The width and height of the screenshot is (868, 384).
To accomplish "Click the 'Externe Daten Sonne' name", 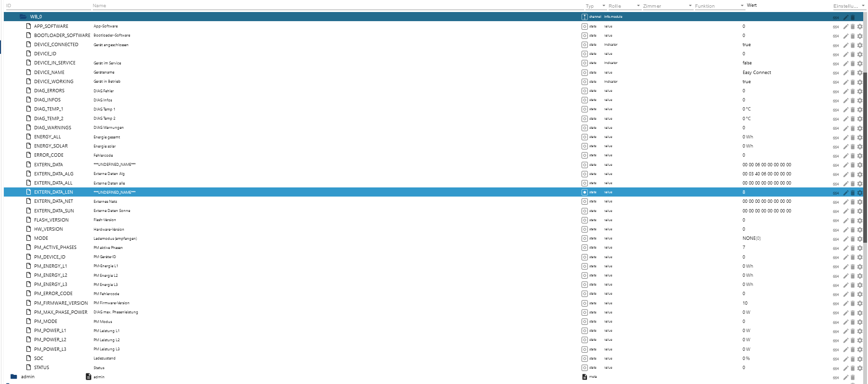I will click(111, 211).
